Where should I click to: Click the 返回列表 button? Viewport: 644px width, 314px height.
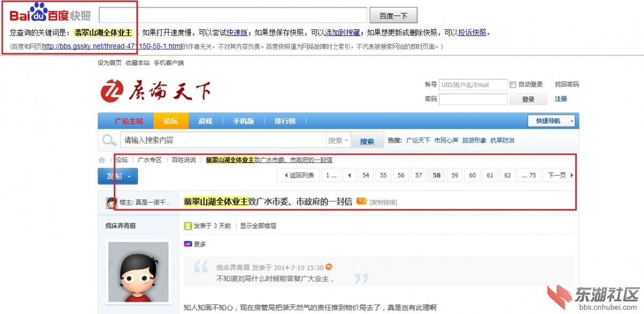[298, 175]
